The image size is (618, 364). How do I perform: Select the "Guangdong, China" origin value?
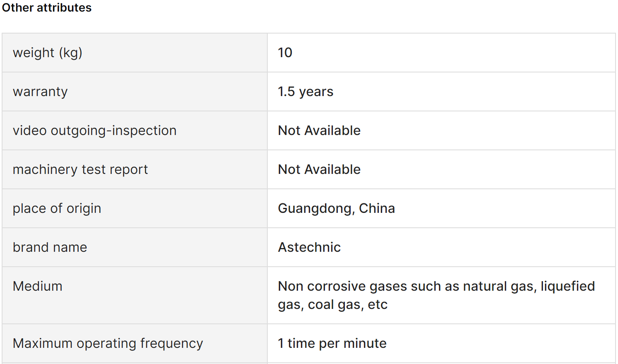[x=336, y=209]
